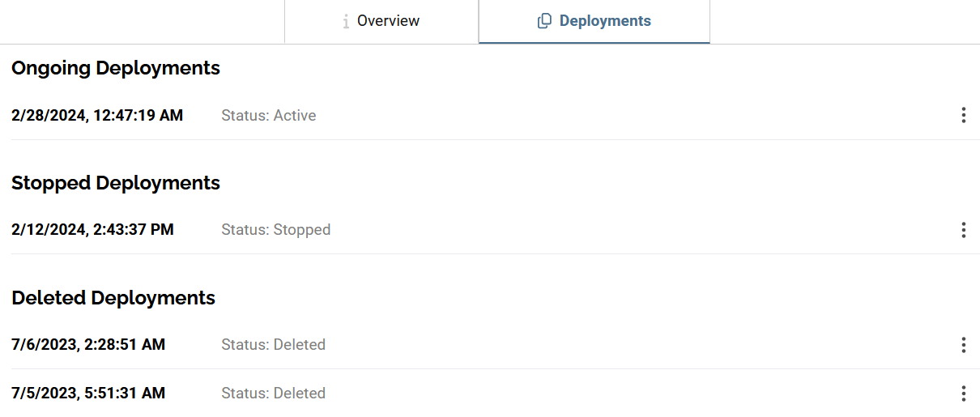
Task: Click the Ongoing Deployments heading
Action: [x=116, y=68]
